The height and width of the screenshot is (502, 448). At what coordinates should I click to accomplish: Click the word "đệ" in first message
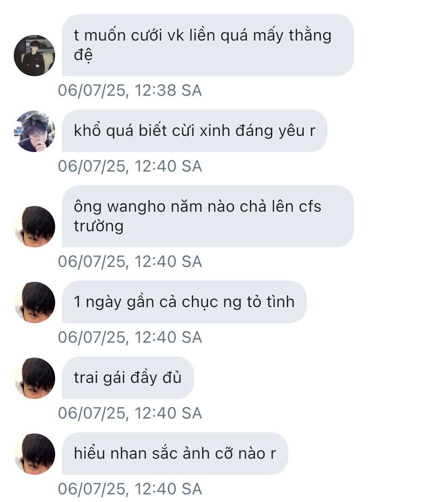[83, 56]
